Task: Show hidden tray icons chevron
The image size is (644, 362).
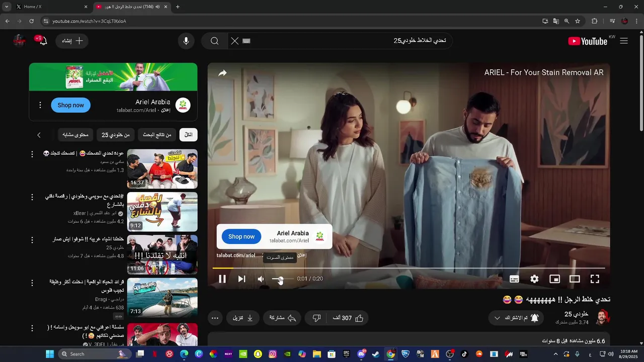Action: (556, 354)
